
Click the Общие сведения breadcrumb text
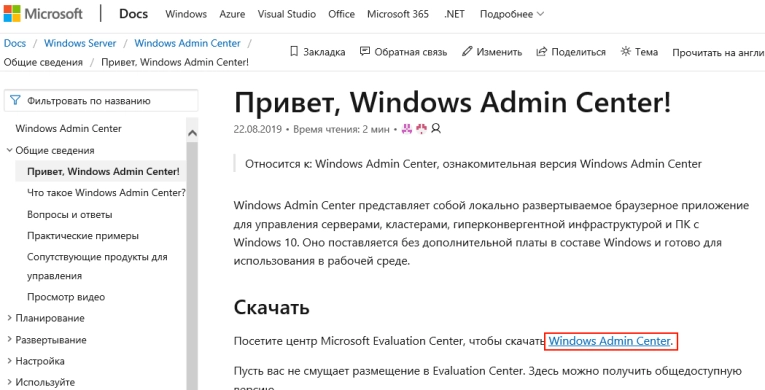[x=43, y=62]
